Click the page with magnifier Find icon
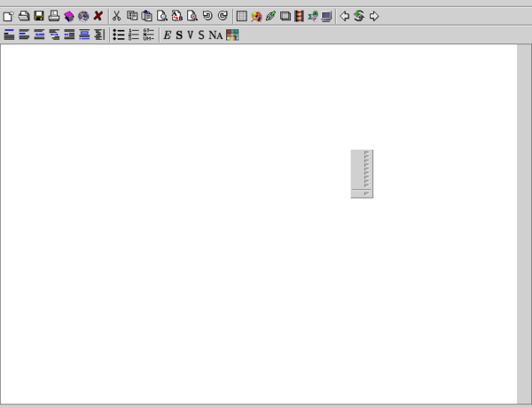The image size is (532, 408). (x=162, y=16)
